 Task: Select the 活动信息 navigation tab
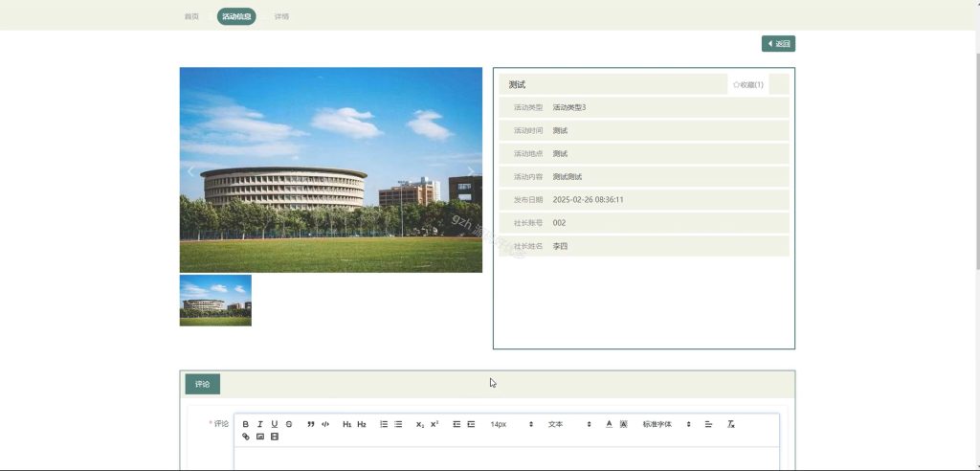[x=236, y=17]
